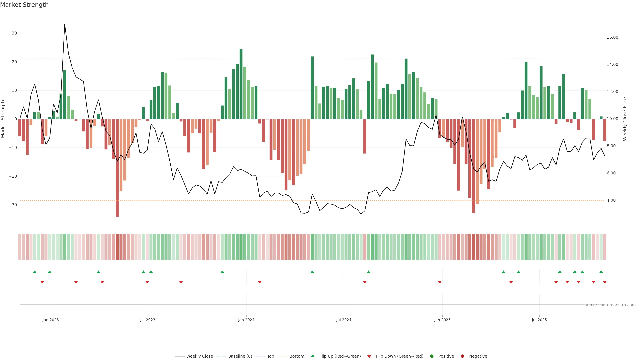Click the price line peak near 17

65,24
